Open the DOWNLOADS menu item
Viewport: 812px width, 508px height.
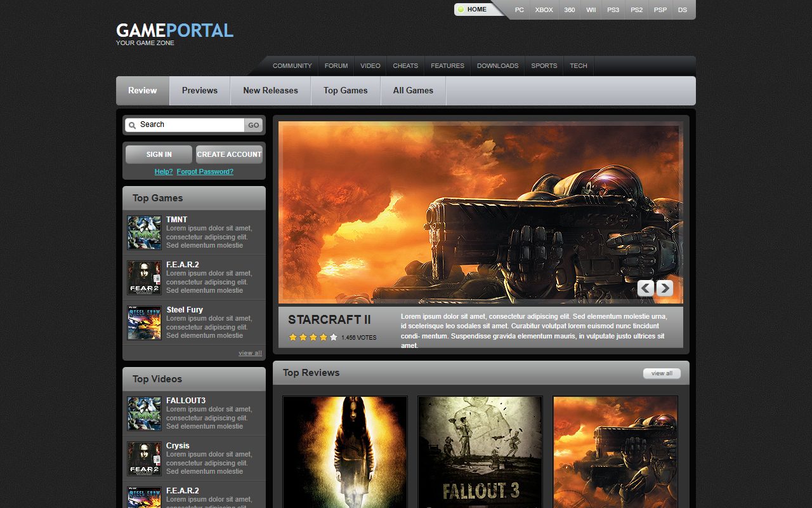497,66
